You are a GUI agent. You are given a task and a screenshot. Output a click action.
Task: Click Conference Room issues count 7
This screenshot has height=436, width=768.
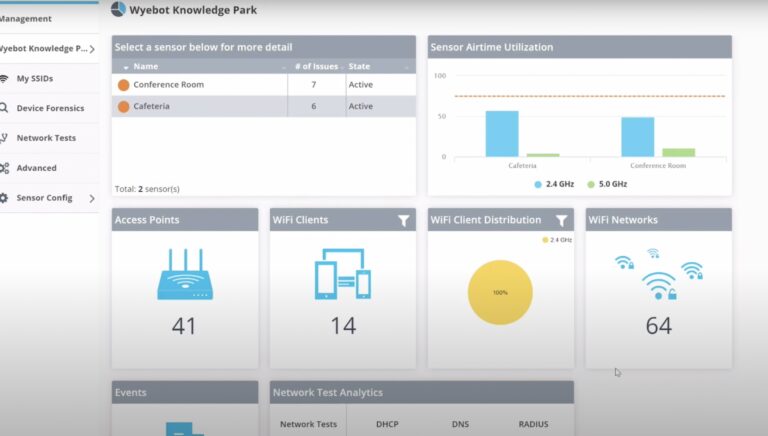coord(313,85)
